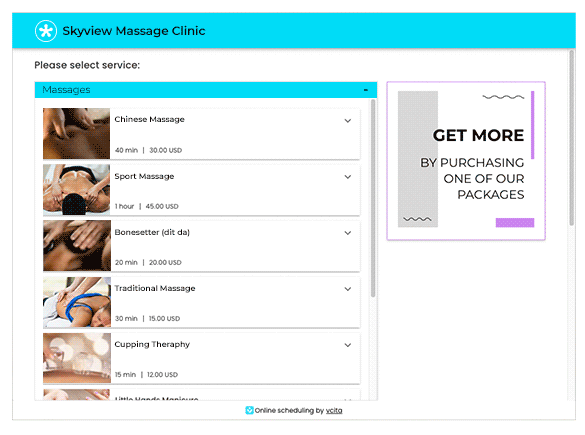Viewport: 585px width, 435px height.
Task: Expand the Cupping Theraphy details chevron
Action: tap(348, 345)
